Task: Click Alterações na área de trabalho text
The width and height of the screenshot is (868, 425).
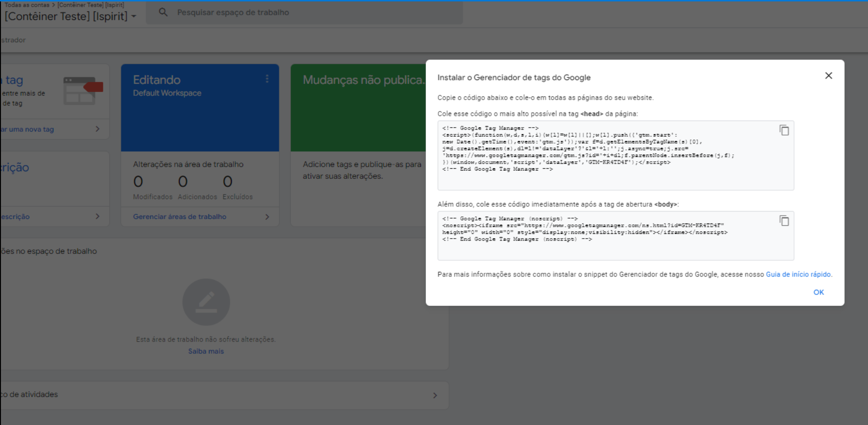Action: pos(188,164)
